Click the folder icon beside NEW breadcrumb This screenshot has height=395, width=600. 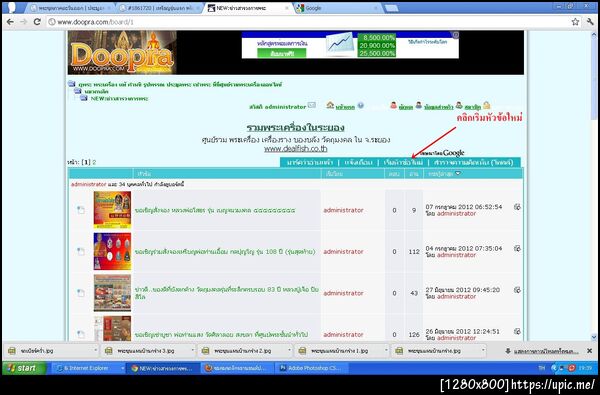click(x=84, y=98)
